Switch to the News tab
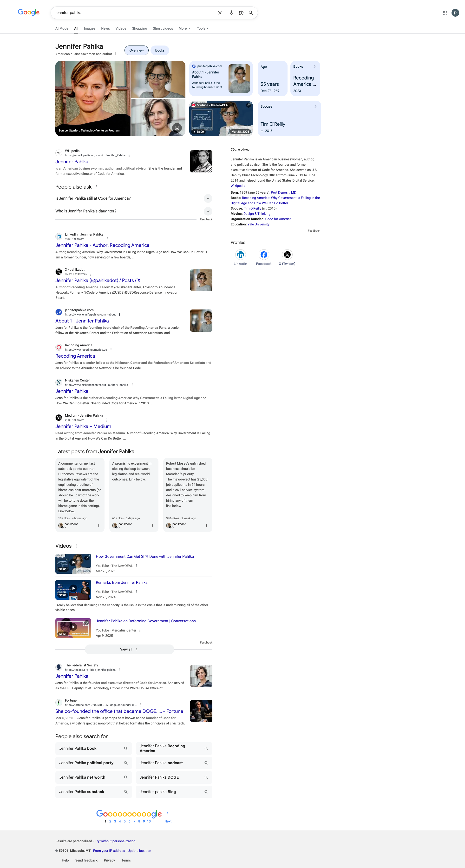This screenshot has height=868, width=465. 105,29
